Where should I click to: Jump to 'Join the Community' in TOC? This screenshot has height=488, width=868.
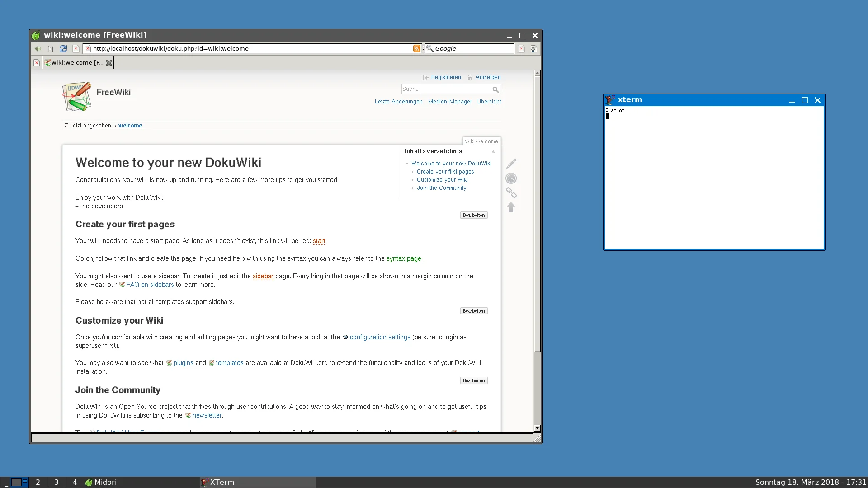pos(441,188)
